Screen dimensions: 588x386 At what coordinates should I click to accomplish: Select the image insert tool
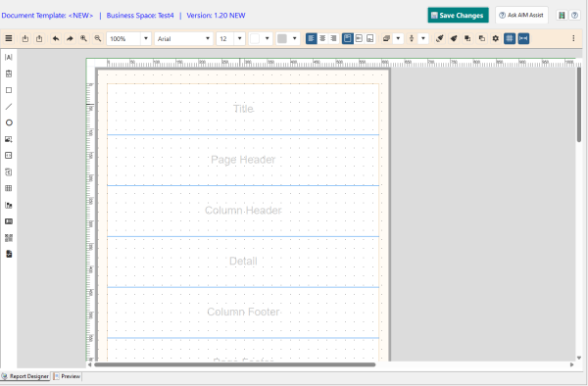point(9,139)
